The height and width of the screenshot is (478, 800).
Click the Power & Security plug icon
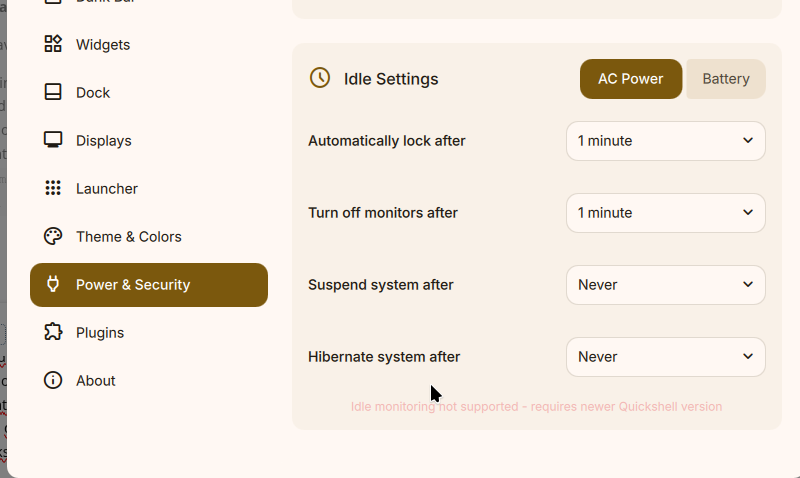[x=53, y=284]
